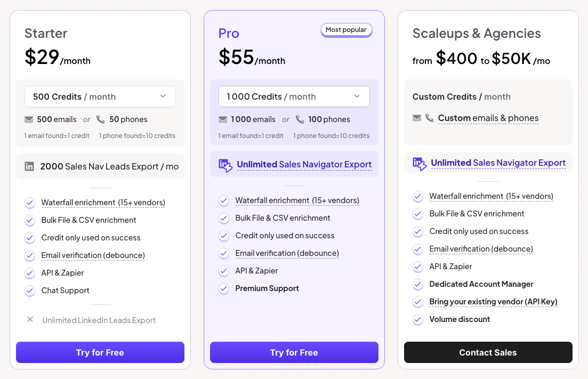
Task: Open the 500 Credits / month dropdown
Action: [x=100, y=96]
